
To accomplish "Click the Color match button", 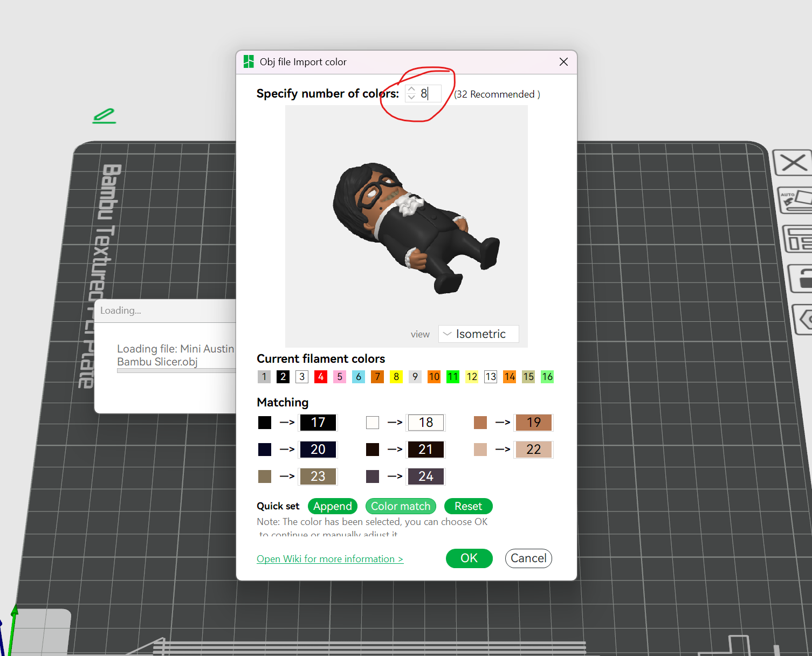I will (x=401, y=506).
